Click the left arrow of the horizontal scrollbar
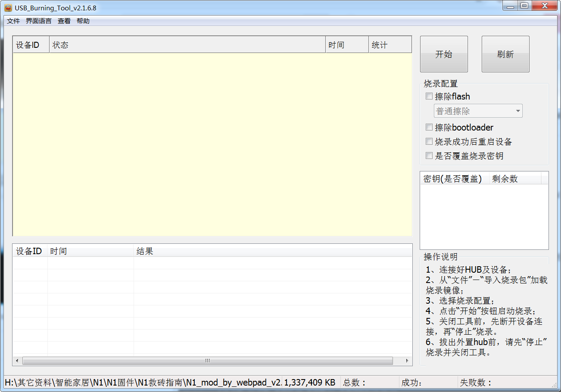Viewport: 561px width, 392px height. pos(17,361)
